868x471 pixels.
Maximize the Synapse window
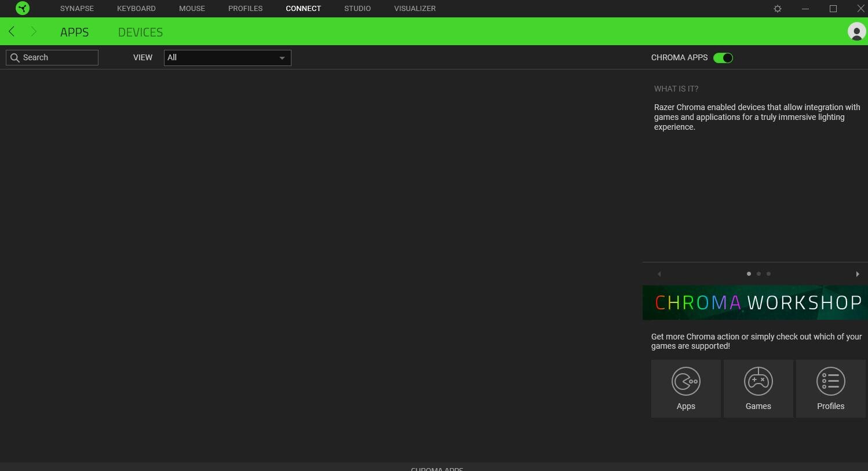[x=833, y=9]
